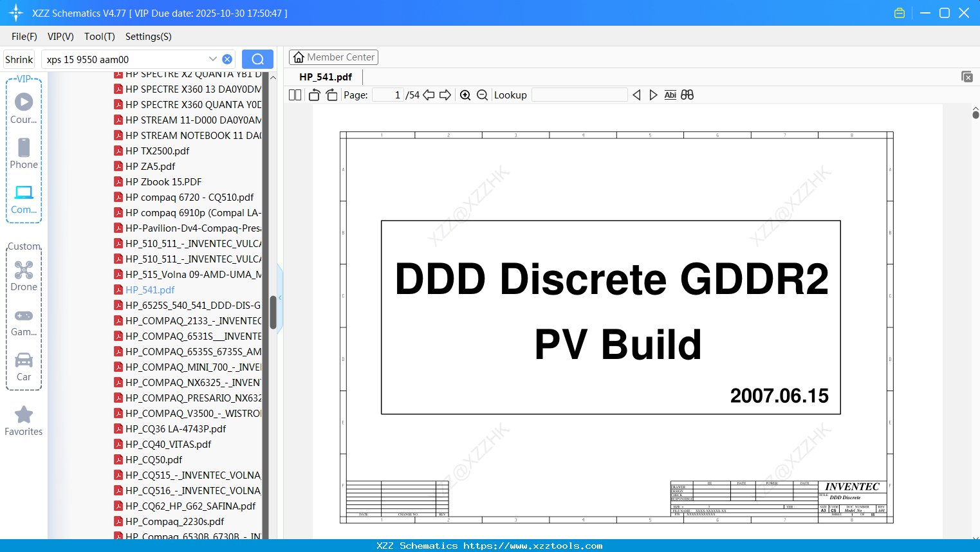Image resolution: width=980 pixels, height=552 pixels.
Task: Open HP_COMPAQ_6531S INVENTEC file
Action: 187,336
